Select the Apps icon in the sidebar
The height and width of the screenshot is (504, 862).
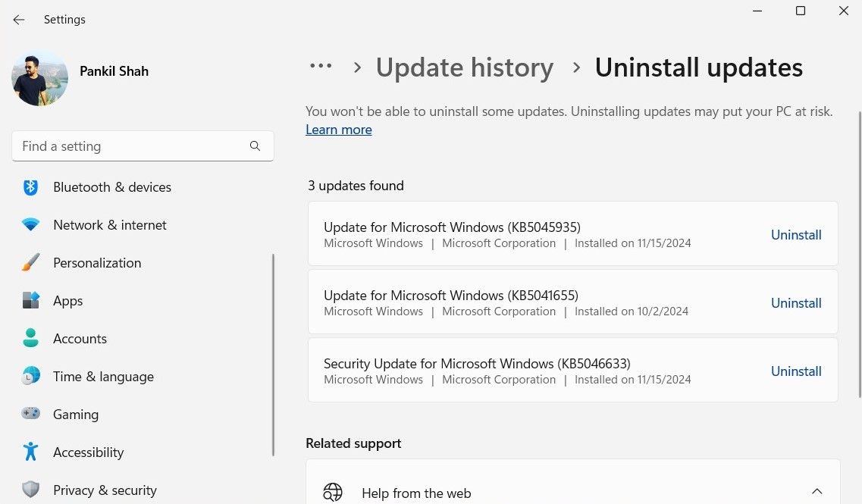click(x=30, y=301)
